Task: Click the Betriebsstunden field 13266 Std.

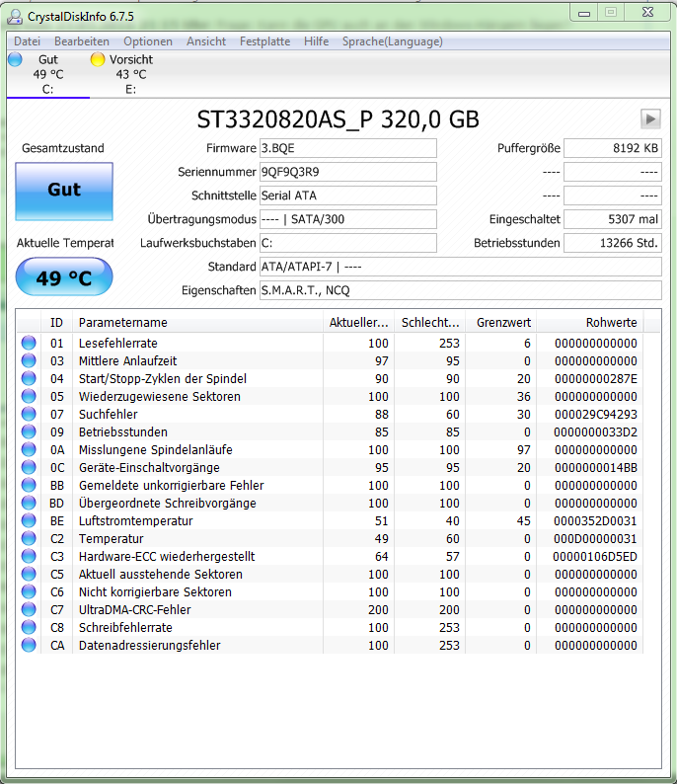Action: pyautogui.click(x=613, y=243)
